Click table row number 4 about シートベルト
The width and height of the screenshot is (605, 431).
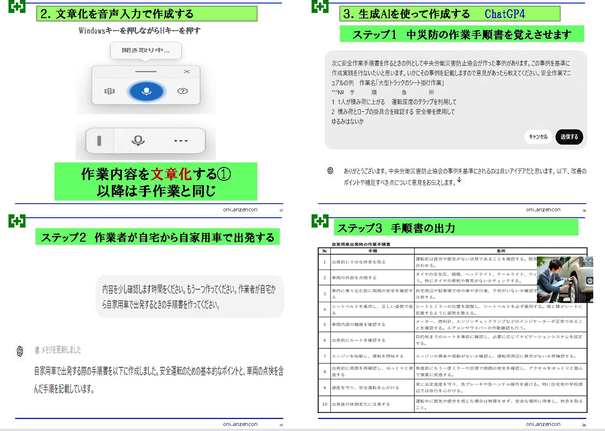453,309
